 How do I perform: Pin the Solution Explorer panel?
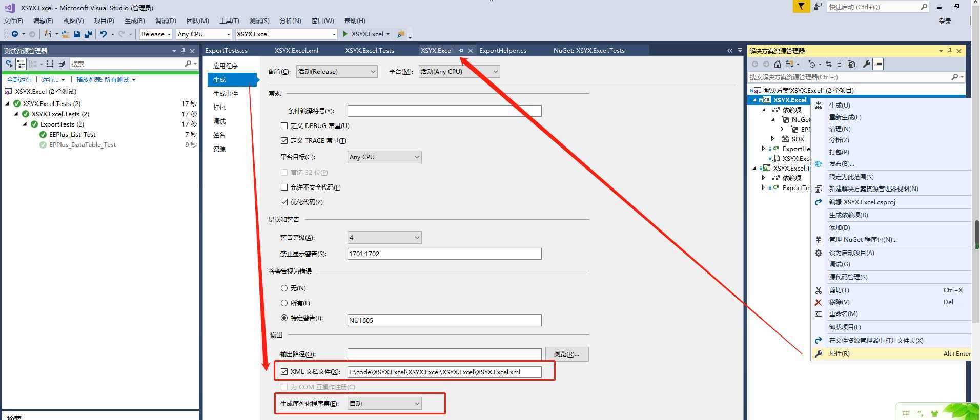950,51
